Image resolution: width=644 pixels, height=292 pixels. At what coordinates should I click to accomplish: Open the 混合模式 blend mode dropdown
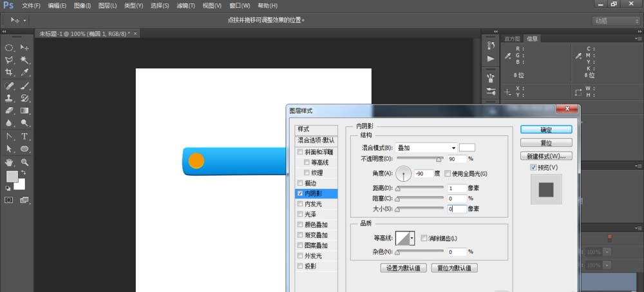coord(426,148)
